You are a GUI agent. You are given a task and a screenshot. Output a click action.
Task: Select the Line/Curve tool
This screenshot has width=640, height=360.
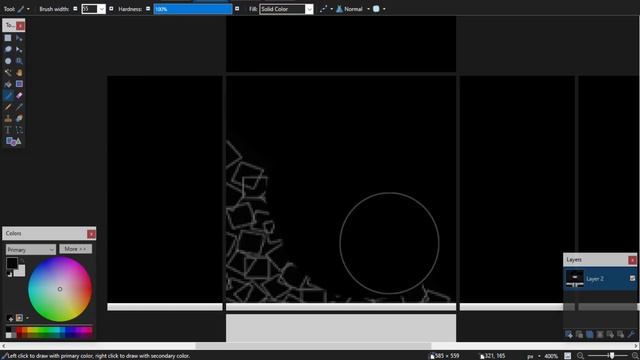[19, 130]
